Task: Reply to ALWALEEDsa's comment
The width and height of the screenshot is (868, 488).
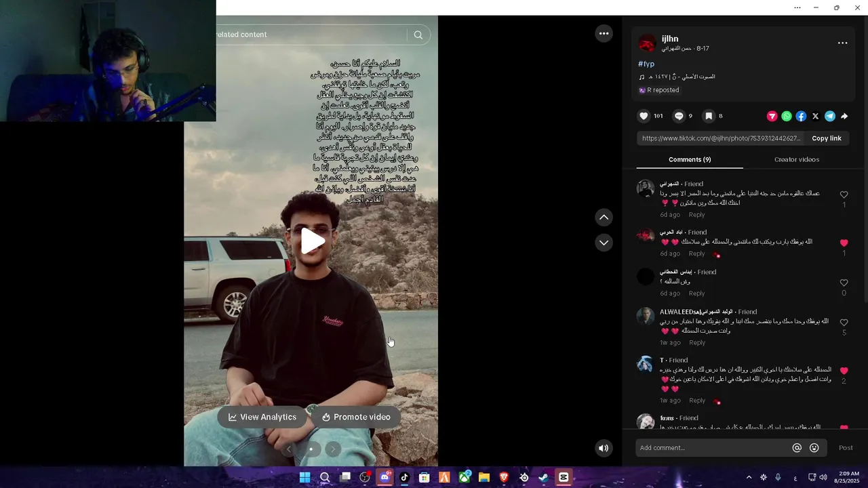Action: (697, 343)
